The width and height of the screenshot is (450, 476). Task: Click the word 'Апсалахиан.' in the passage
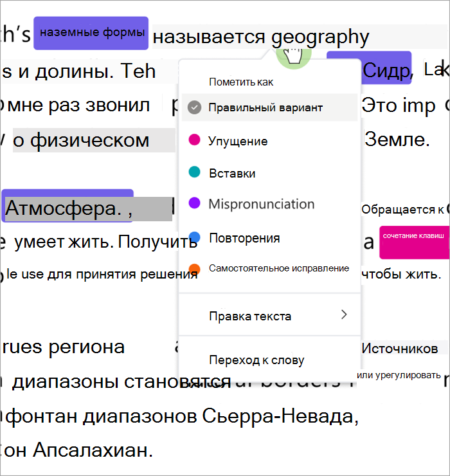(x=93, y=450)
